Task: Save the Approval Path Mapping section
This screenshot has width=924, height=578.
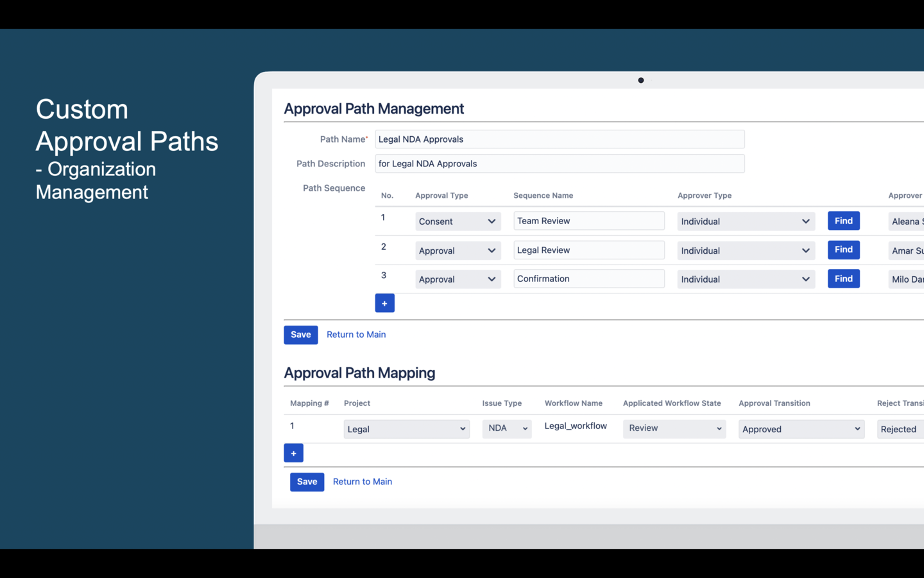Action: click(x=307, y=482)
